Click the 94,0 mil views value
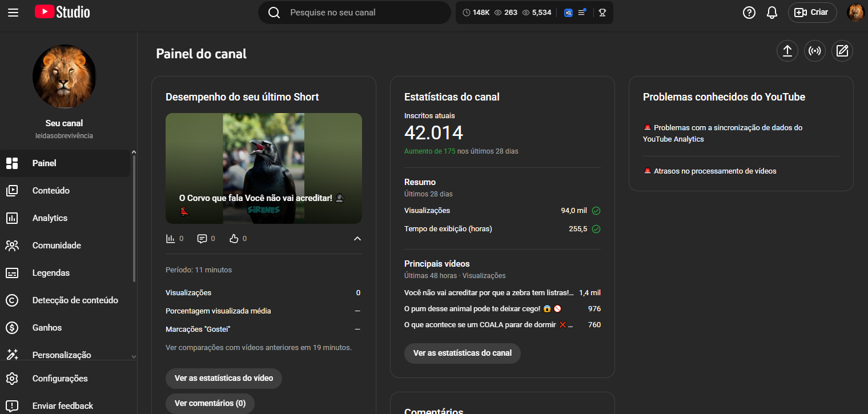The height and width of the screenshot is (414, 868). pos(574,211)
